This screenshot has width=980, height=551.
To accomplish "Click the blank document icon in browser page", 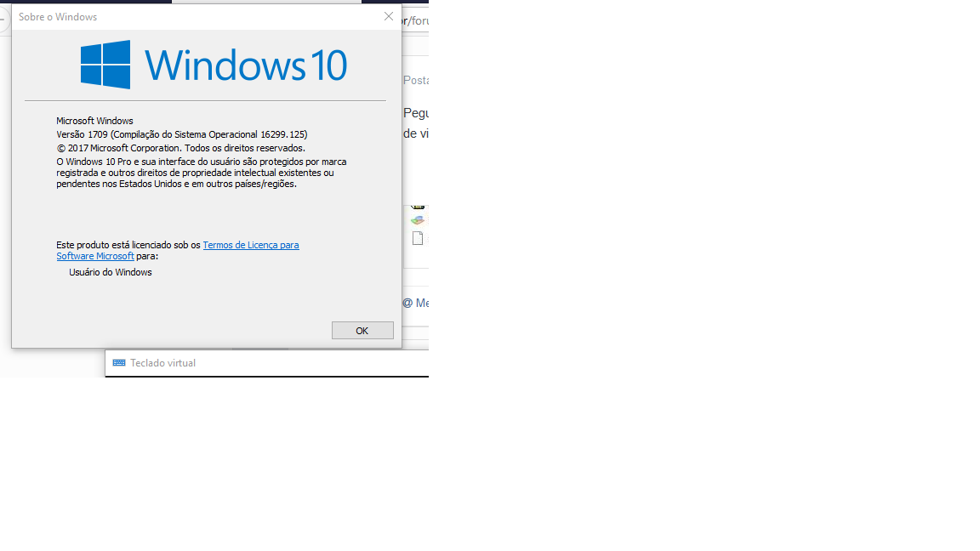I will (418, 238).
